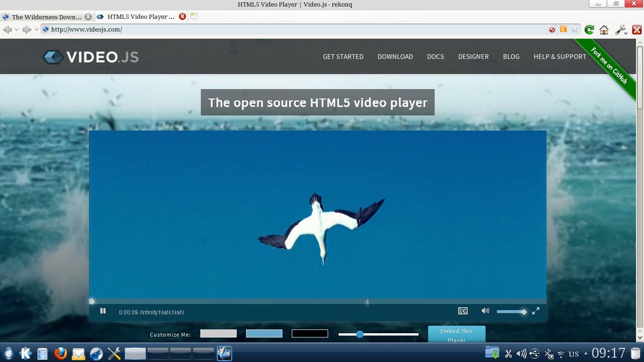
Task: Open the back history dropdown arrow
Action: pyautogui.click(x=17, y=30)
